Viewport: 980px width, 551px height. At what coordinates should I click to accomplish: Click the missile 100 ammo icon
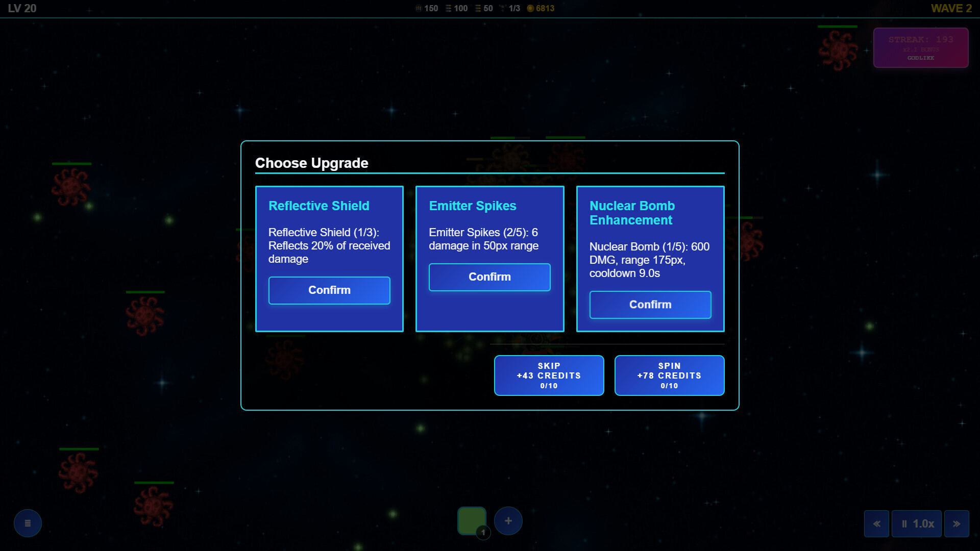(448, 8)
